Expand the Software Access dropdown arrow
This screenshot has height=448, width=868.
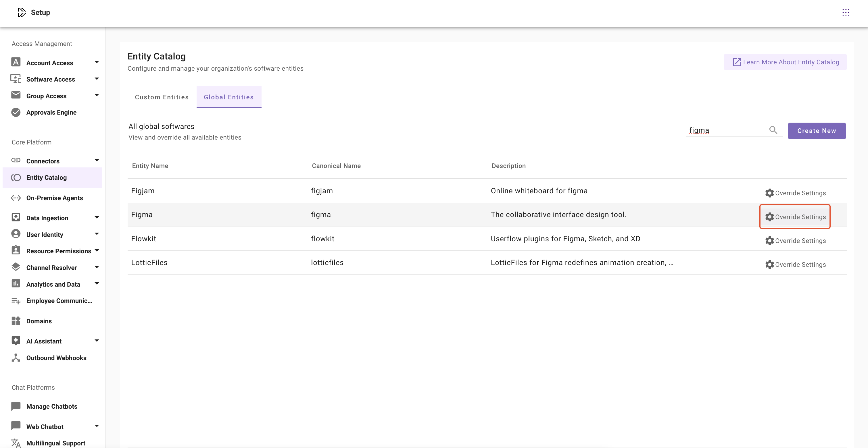[97, 79]
